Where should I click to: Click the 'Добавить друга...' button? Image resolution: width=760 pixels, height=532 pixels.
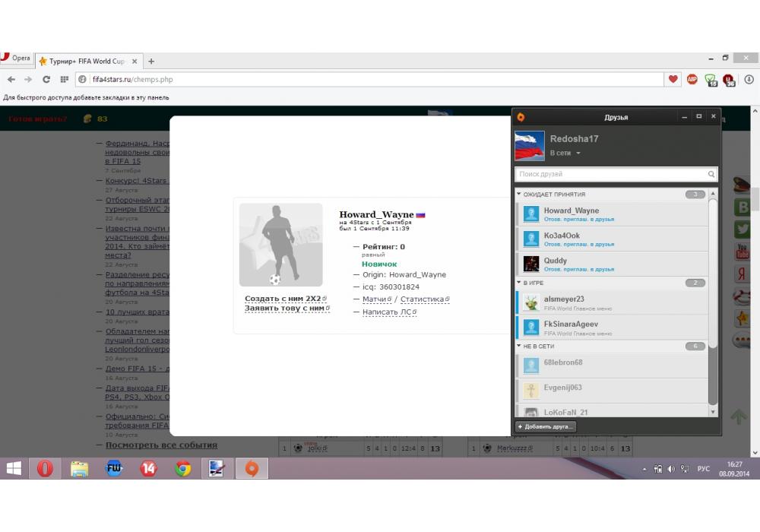pos(545,426)
